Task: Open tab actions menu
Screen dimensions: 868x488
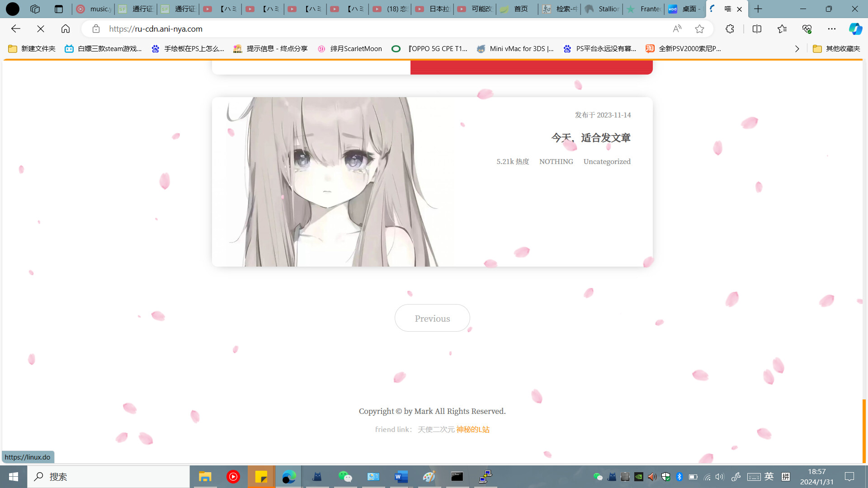Action: (58, 9)
